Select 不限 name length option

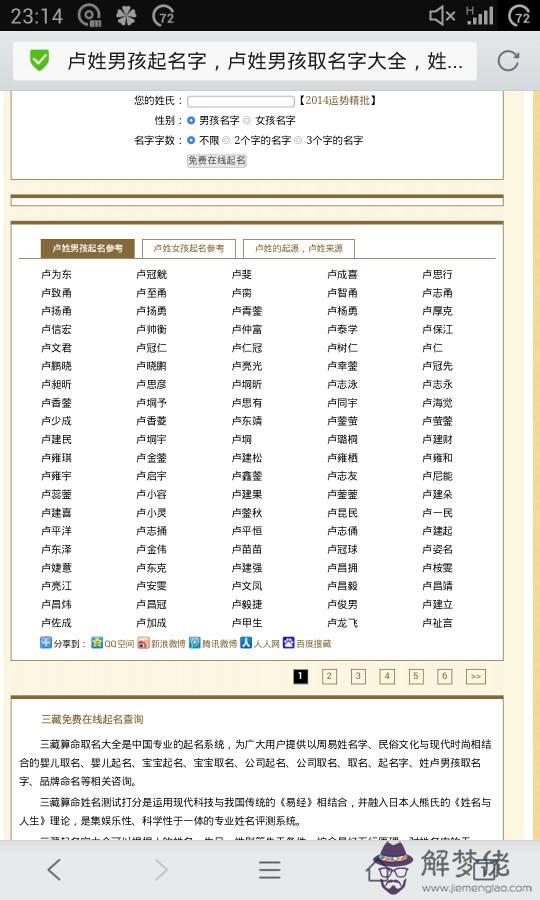(x=191, y=140)
